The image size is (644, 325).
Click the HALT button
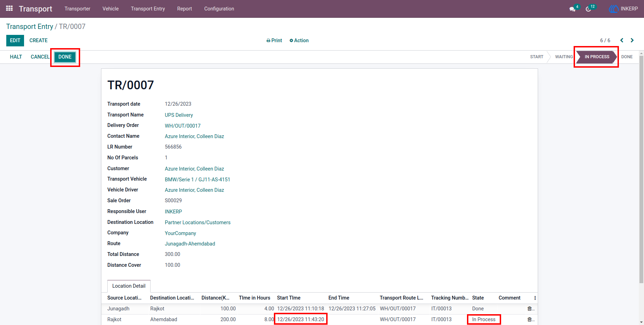click(16, 57)
